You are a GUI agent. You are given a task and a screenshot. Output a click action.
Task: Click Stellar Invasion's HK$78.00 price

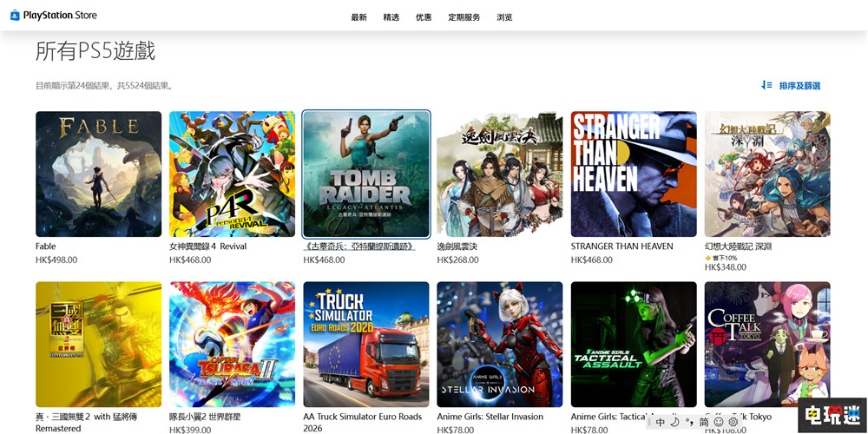point(455,431)
